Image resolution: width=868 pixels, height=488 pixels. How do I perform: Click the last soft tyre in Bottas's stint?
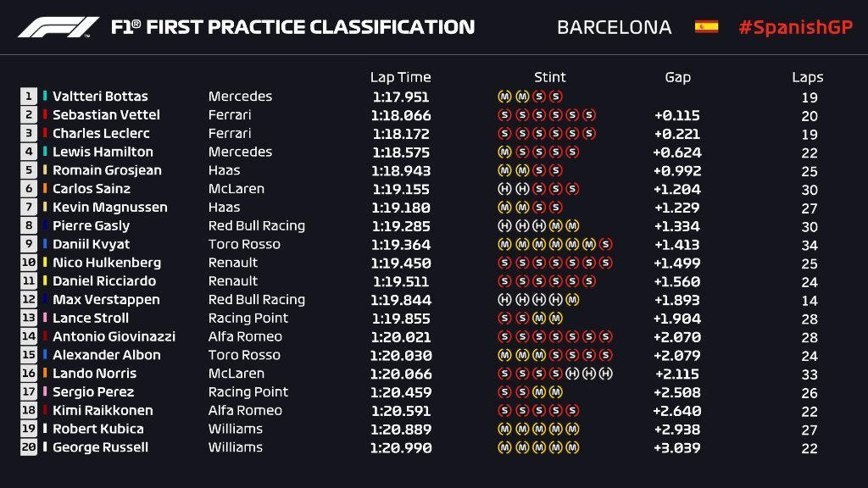555,97
